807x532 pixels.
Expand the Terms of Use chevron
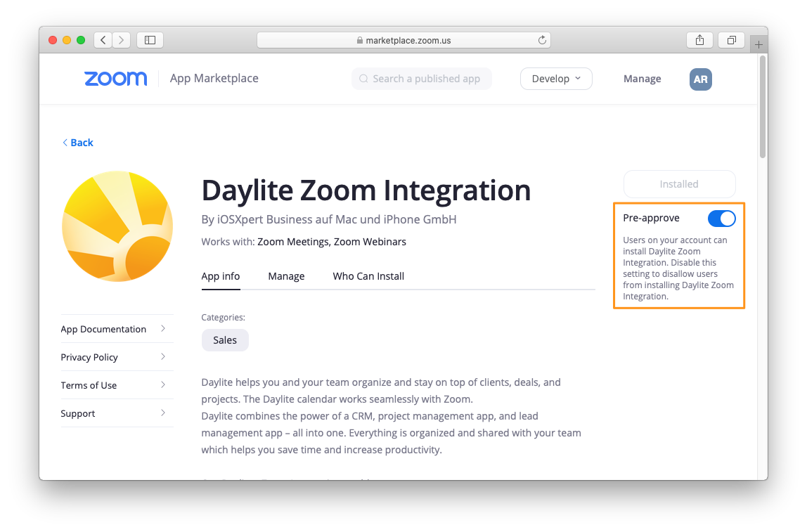click(162, 385)
